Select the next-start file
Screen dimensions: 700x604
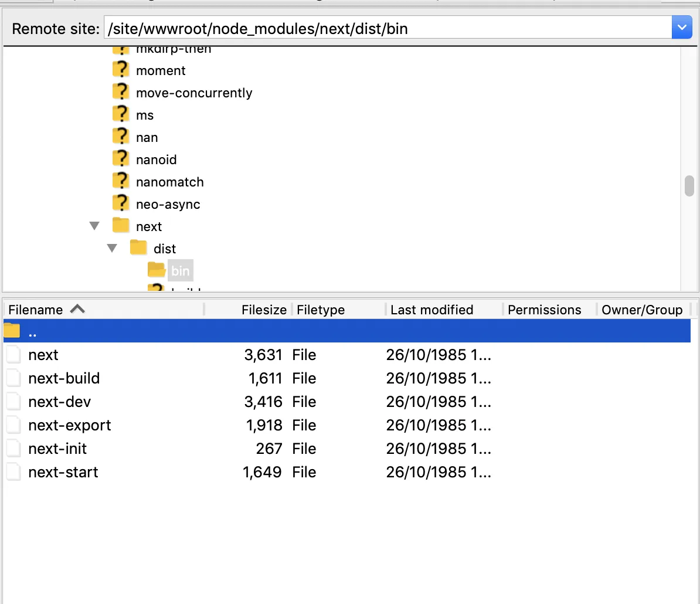pyautogui.click(x=63, y=472)
